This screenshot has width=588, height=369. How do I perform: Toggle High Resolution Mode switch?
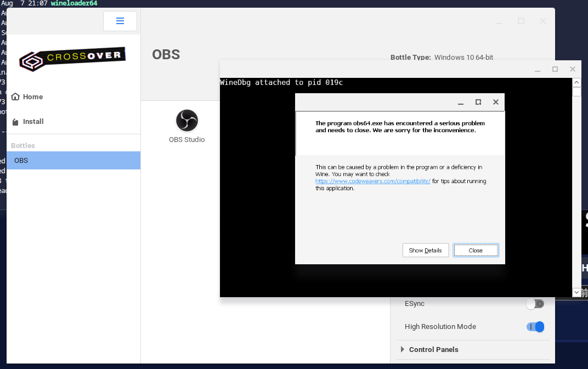tap(535, 327)
